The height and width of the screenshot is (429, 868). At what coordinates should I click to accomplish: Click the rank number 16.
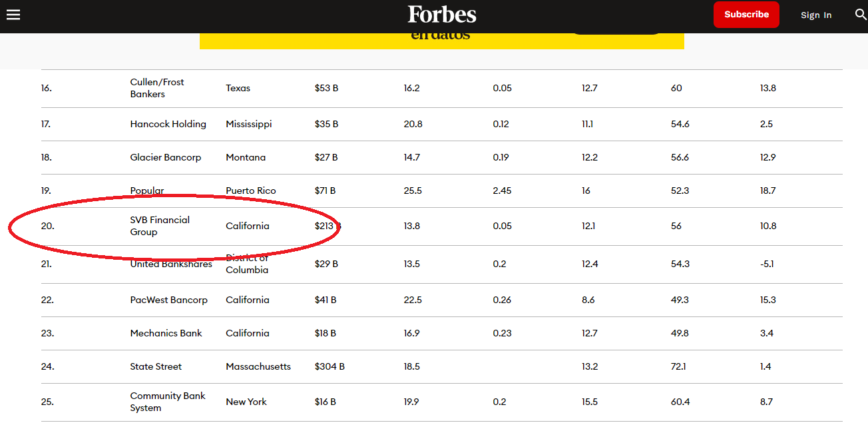[47, 88]
